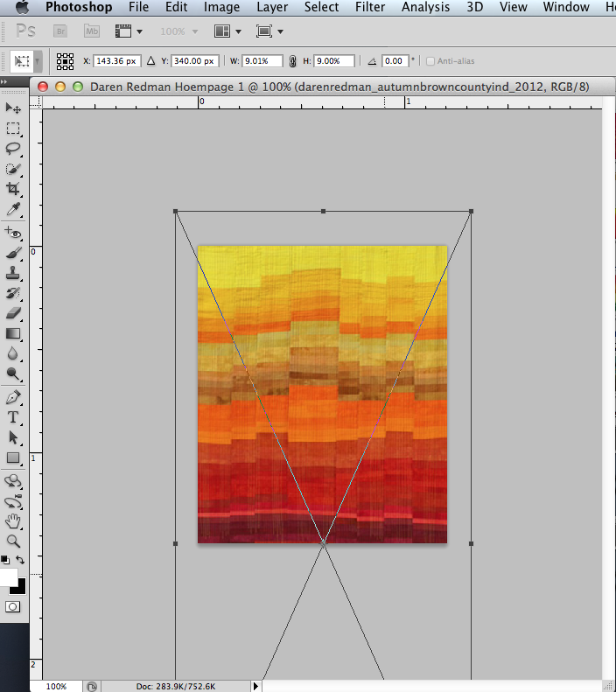The width and height of the screenshot is (616, 692).
Task: Open the View menu
Action: coord(513,7)
